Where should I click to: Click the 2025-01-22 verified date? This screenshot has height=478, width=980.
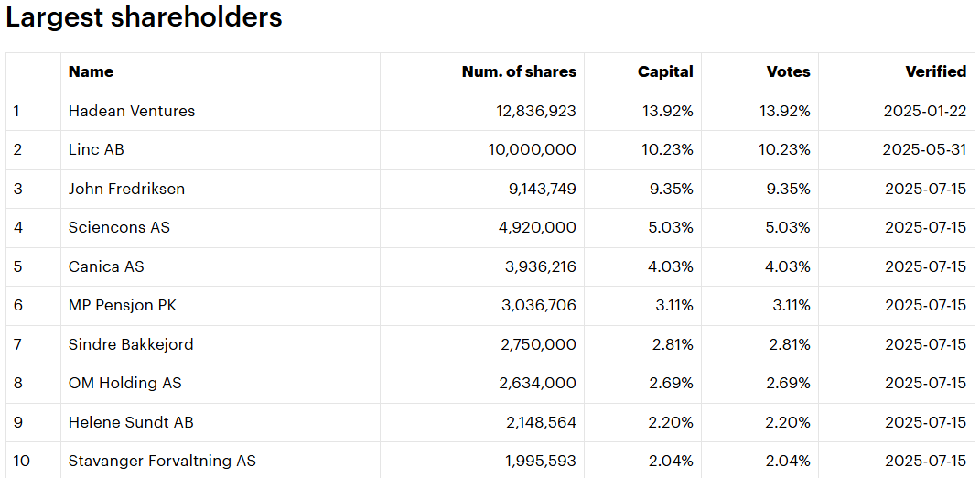pyautogui.click(x=925, y=112)
